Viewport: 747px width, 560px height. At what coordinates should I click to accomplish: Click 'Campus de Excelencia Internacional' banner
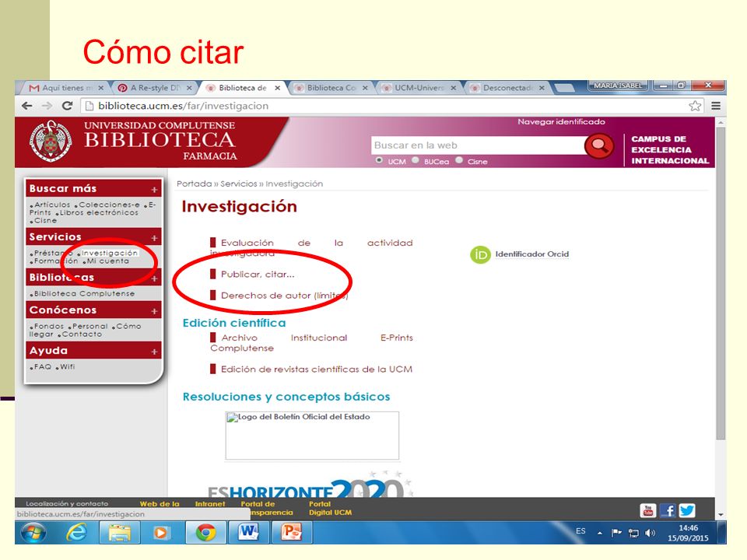(x=670, y=150)
